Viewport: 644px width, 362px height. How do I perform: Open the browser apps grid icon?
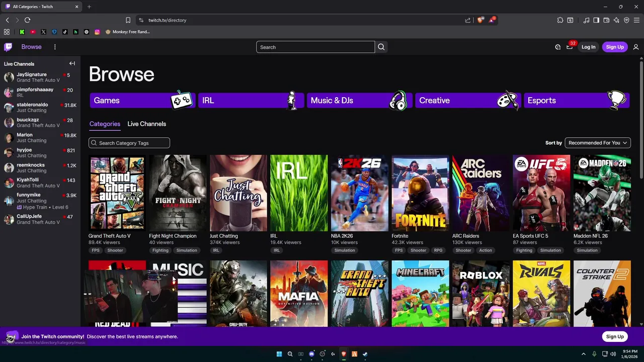pyautogui.click(x=7, y=32)
